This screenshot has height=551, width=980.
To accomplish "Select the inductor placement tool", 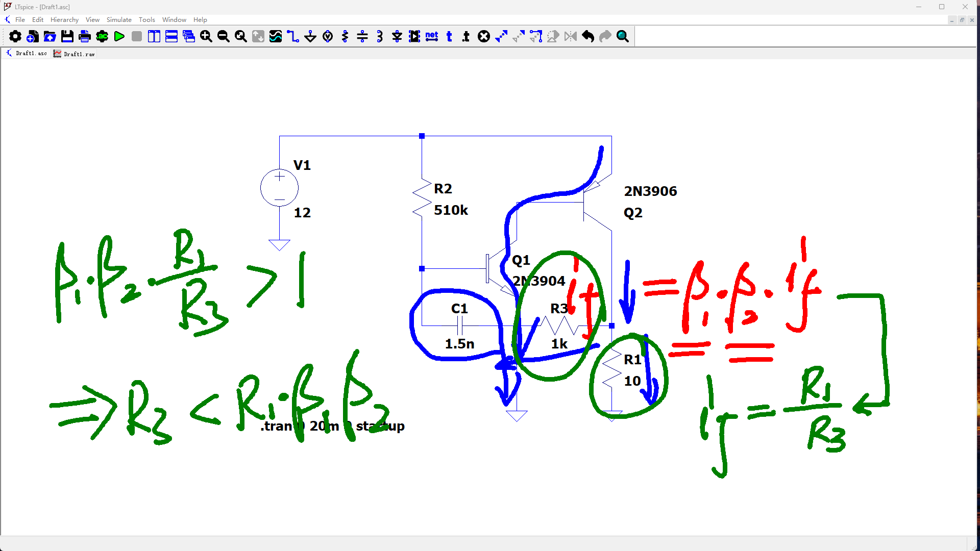I will tap(380, 36).
